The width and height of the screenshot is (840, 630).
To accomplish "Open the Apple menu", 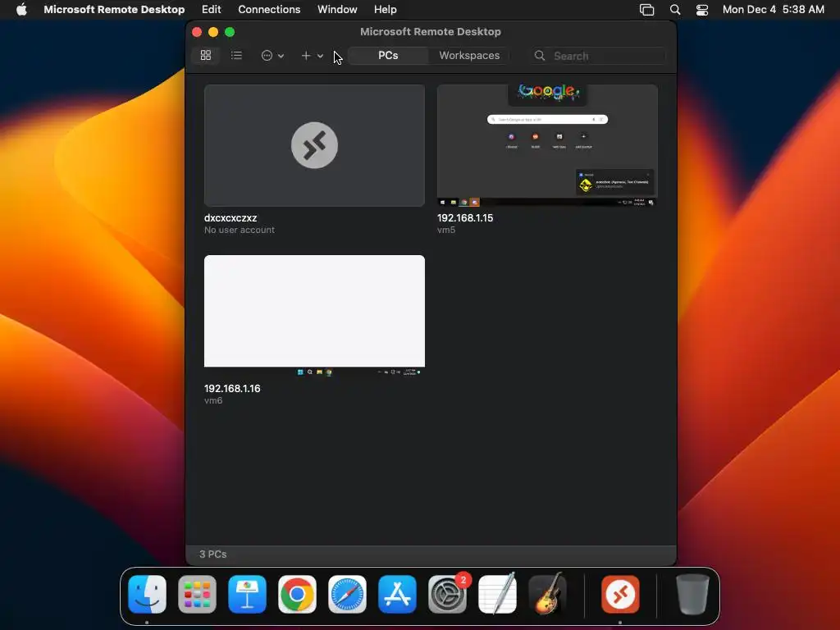I will tap(21, 9).
